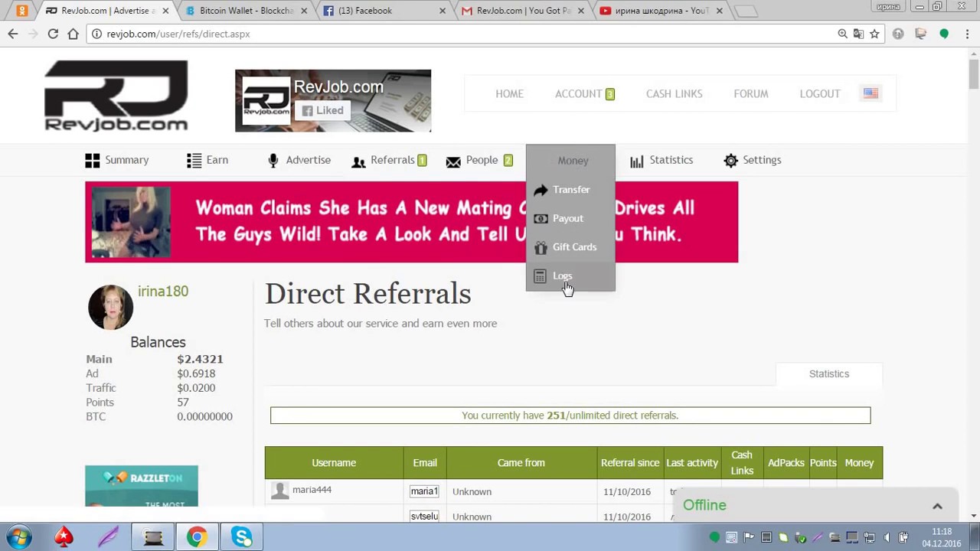Screen dimensions: 980x551
Task: Click the pink mating banner ad
Action: [x=411, y=222]
